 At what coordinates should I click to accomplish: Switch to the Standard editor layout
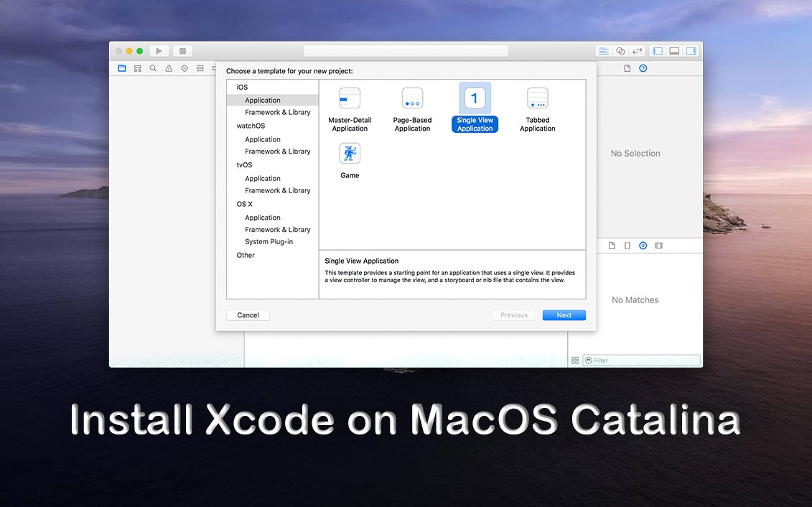[x=603, y=51]
